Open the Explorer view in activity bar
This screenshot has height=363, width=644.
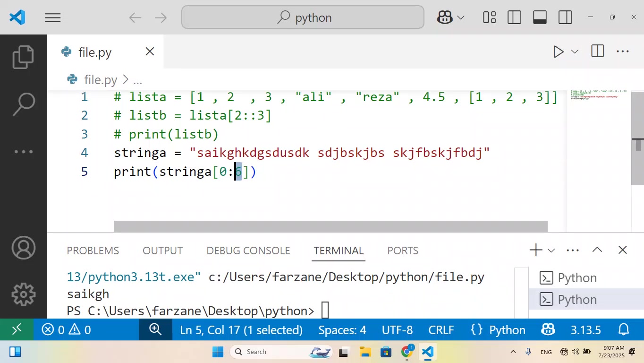pos(23,57)
